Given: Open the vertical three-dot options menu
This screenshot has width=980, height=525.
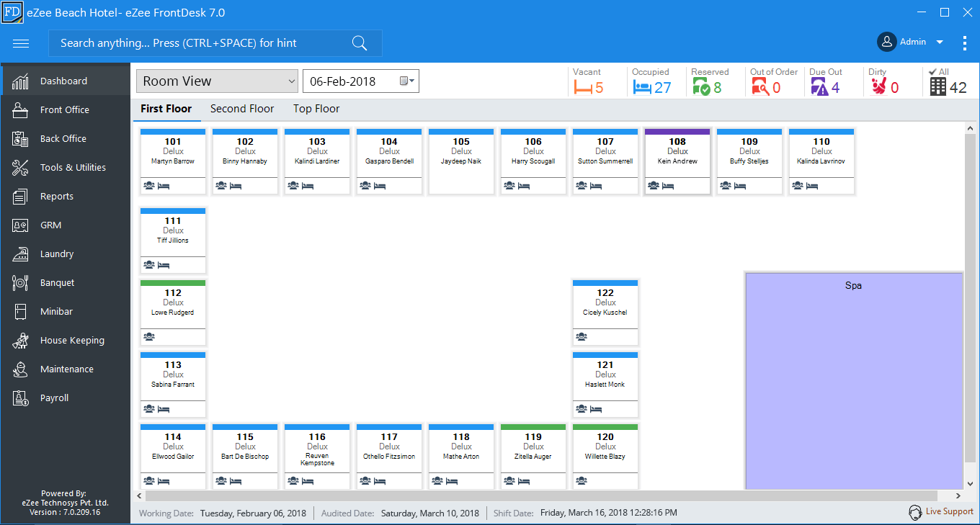Looking at the screenshot, I should pyautogui.click(x=965, y=42).
